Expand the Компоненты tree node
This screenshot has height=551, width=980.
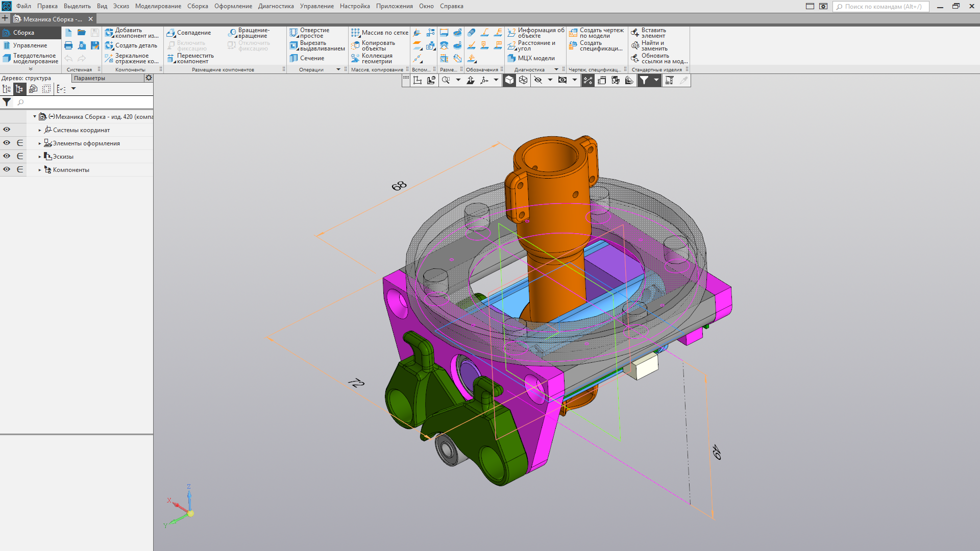tap(40, 170)
